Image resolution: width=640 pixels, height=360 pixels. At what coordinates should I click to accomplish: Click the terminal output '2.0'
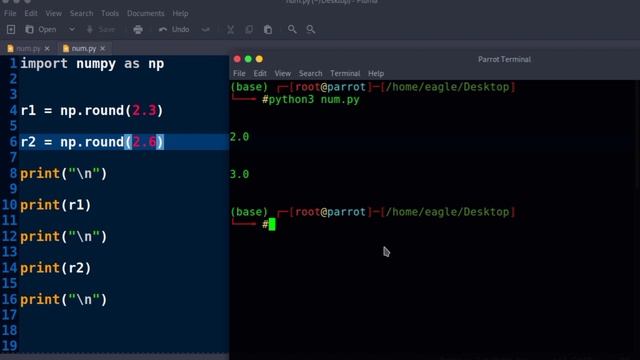[240, 137]
